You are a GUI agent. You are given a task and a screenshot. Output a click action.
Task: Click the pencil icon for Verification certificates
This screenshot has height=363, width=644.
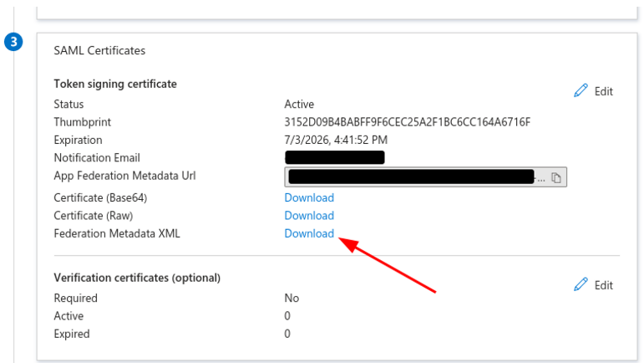581,284
